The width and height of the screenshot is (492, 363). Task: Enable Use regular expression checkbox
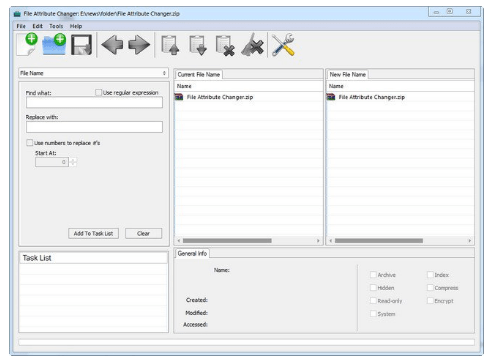pyautogui.click(x=98, y=92)
